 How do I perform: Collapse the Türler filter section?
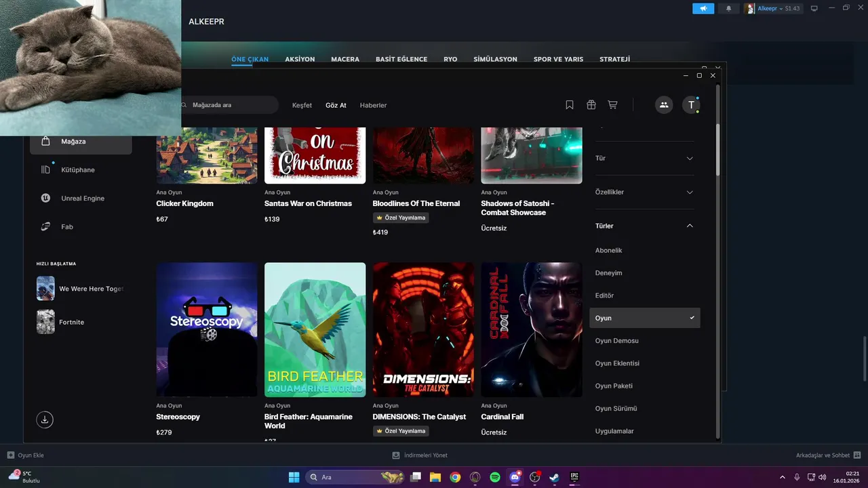(x=645, y=226)
